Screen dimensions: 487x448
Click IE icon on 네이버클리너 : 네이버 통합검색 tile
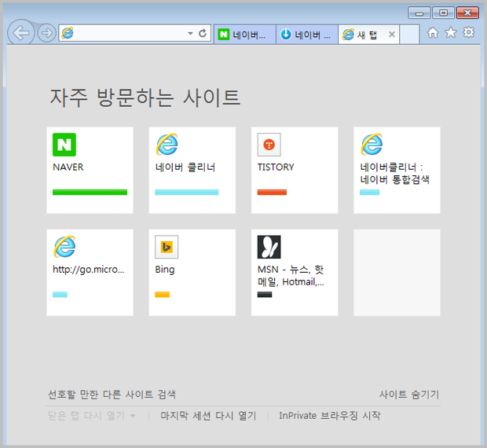click(x=372, y=145)
